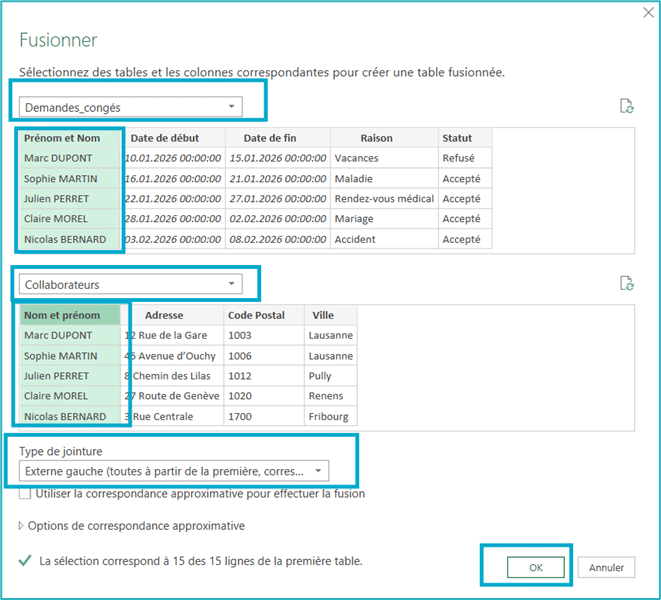Open the Type de jointure dropdown
The image size is (661, 600).
point(174,471)
